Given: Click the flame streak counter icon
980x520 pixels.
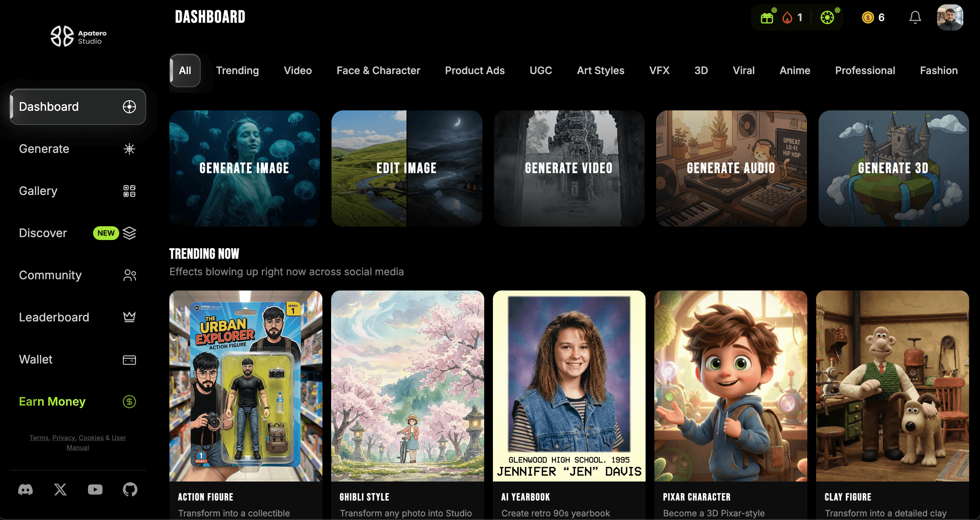Looking at the screenshot, I should pyautogui.click(x=787, y=17).
